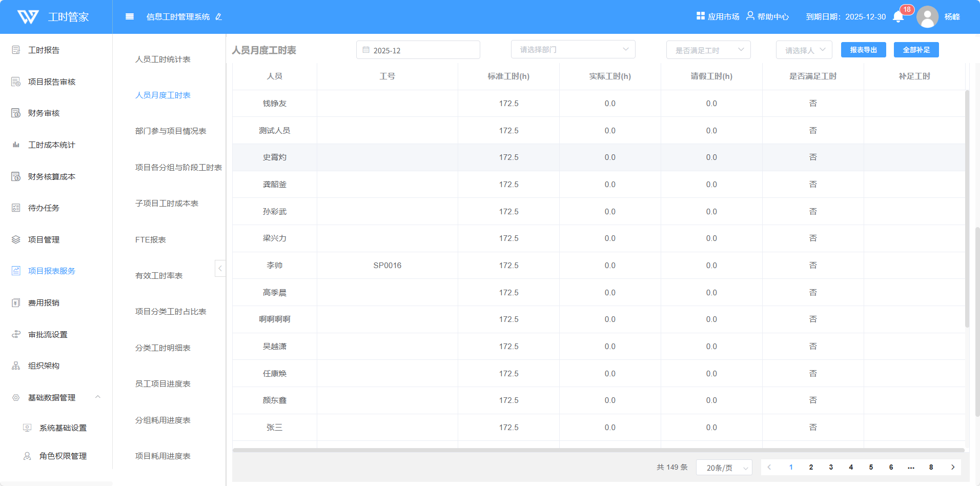Screen dimensions: 980x486
Task: Open the 是否满足工时 filter dropdown
Action: tap(708, 50)
